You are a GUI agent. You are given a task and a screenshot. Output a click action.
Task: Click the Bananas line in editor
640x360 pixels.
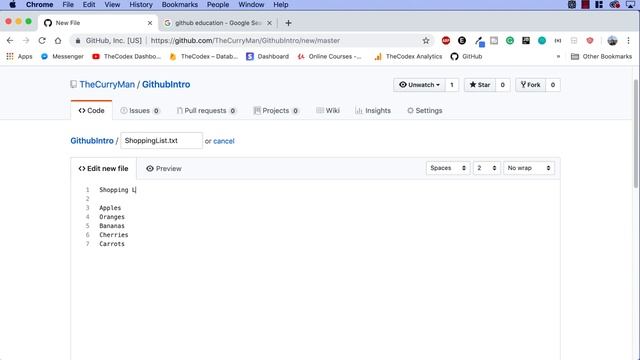tap(112, 226)
